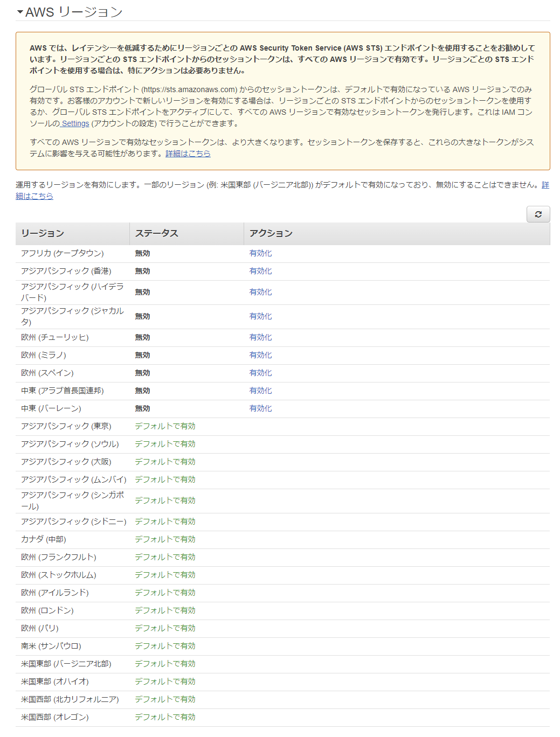Open 詳細はこちら below the notice box

pyautogui.click(x=34, y=196)
